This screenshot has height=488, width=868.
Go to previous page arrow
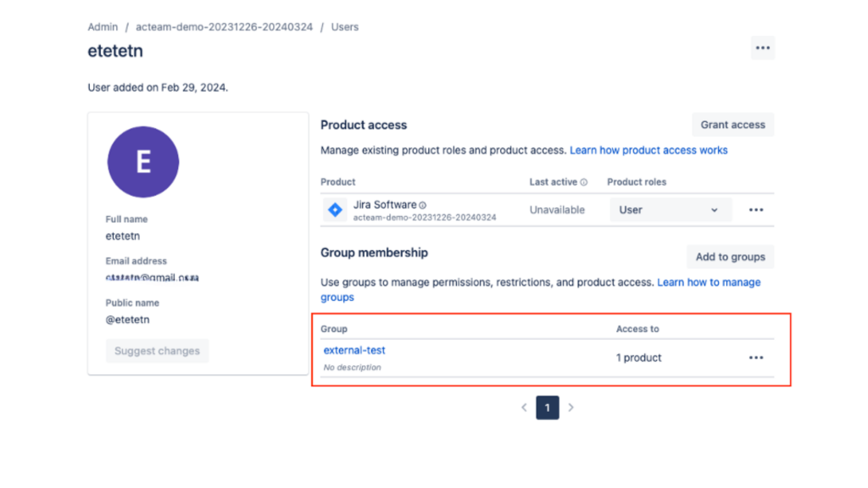tap(524, 408)
